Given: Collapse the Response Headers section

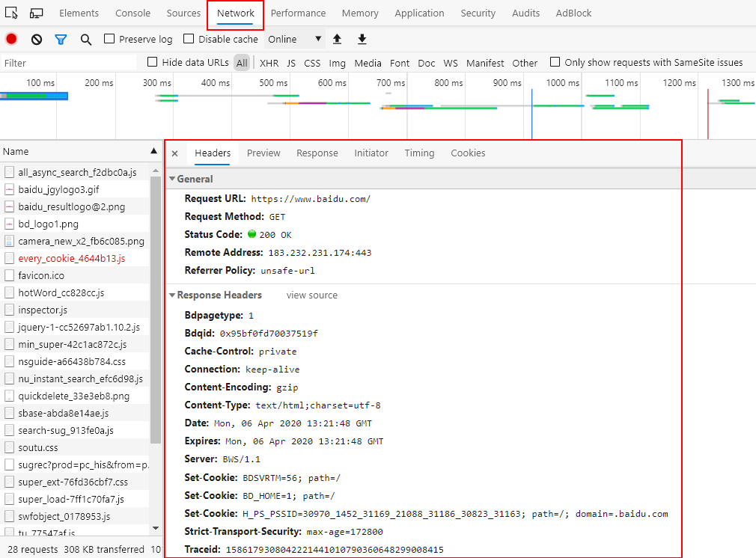Looking at the screenshot, I should click(172, 295).
